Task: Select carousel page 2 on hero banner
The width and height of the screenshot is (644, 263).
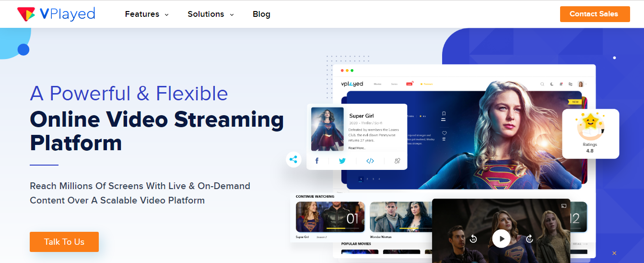Action: point(367,179)
